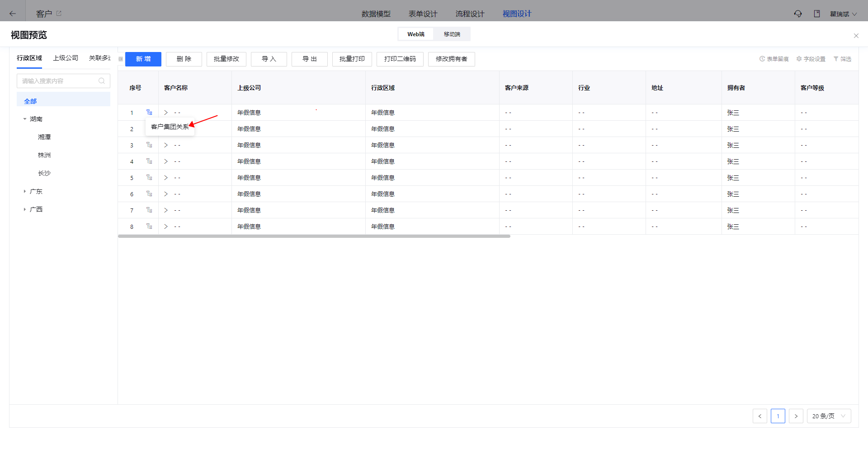Screen dimensions: 868x449
Task: Expand row 8 customer name chevron
Action: (166, 227)
